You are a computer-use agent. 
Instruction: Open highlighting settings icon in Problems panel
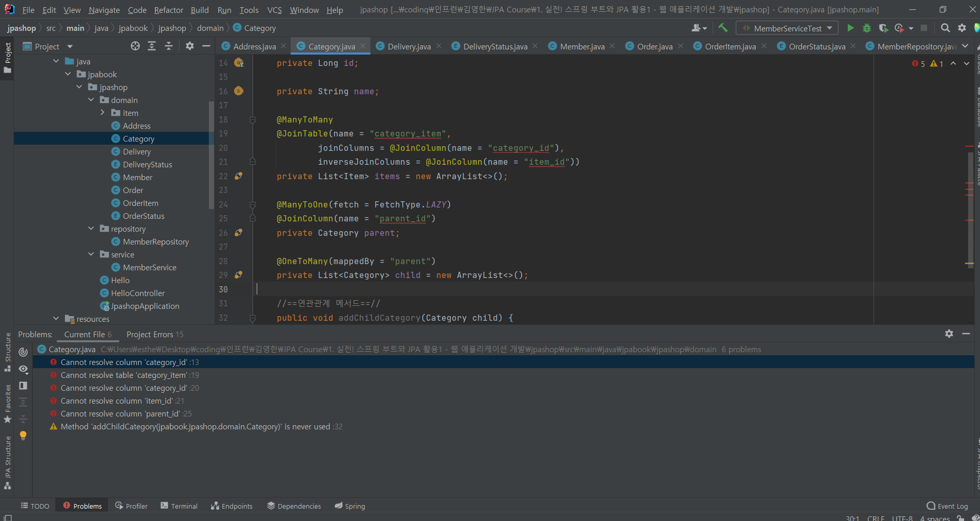(23, 352)
